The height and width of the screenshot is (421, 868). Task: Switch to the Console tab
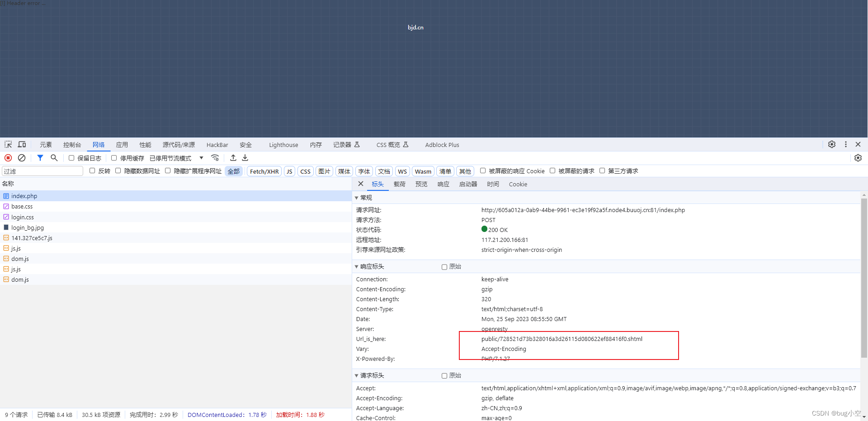pyautogui.click(x=72, y=145)
